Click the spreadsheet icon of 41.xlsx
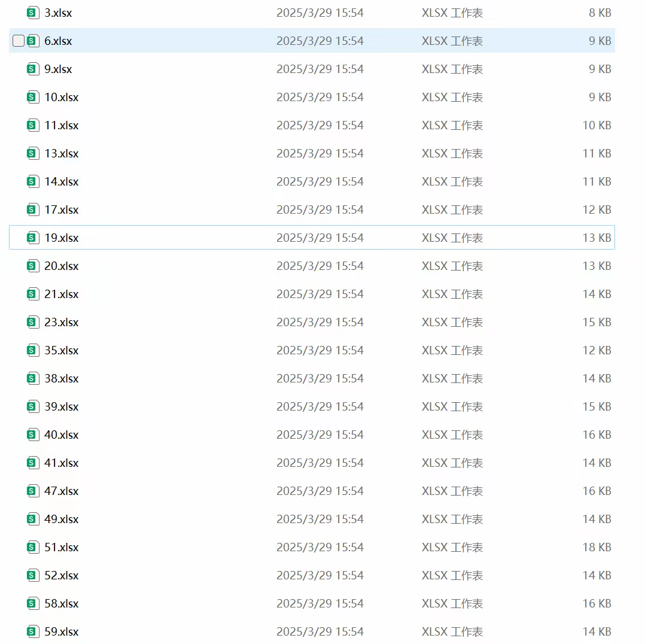The width and height of the screenshot is (645, 644). point(33,463)
